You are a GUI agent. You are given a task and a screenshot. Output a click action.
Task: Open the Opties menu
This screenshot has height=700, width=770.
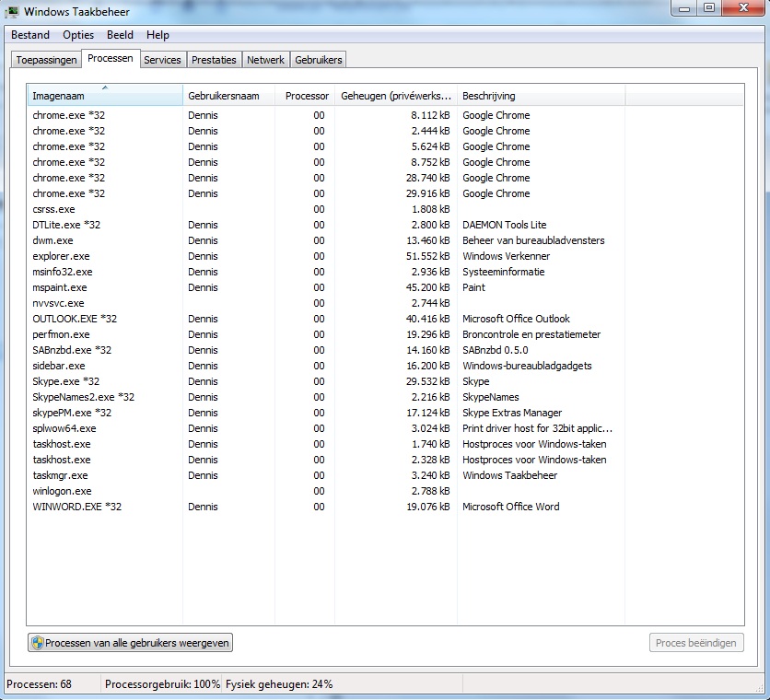point(78,35)
